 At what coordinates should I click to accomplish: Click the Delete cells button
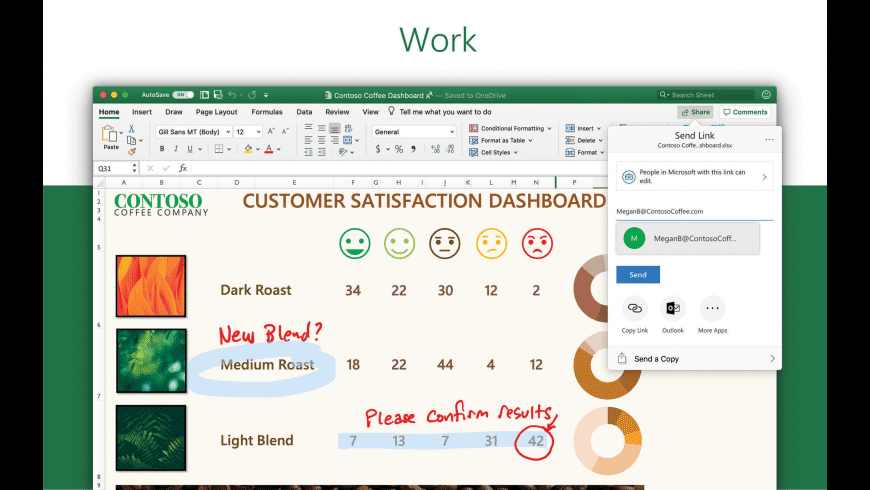(584, 140)
